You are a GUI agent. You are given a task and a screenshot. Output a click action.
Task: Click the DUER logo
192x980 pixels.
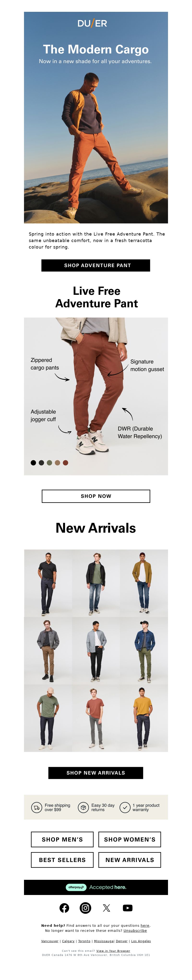pos(92,24)
